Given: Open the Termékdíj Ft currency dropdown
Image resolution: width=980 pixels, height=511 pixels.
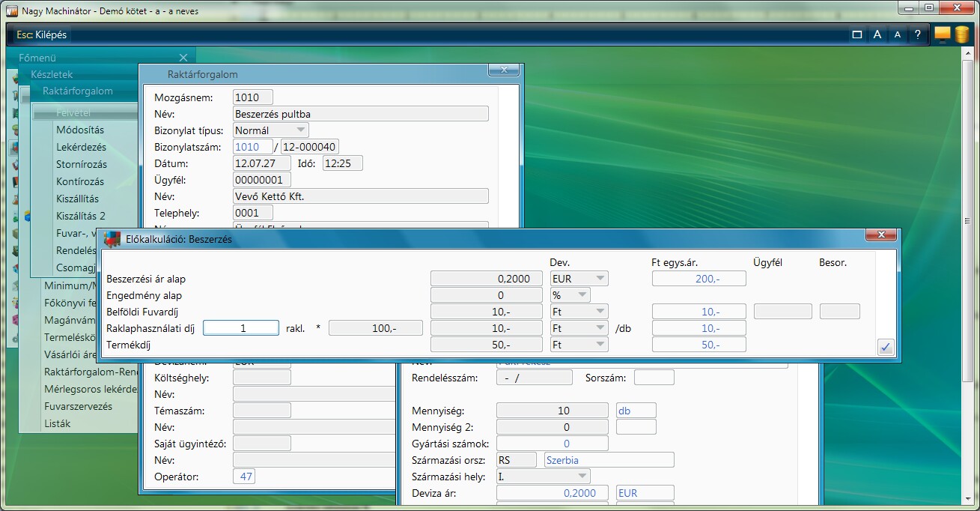Looking at the screenshot, I should pyautogui.click(x=600, y=345).
